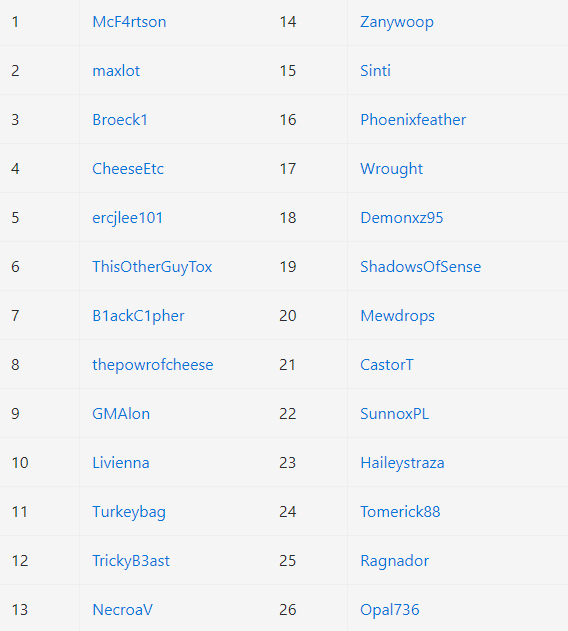Open the Sinti link
This screenshot has height=631, width=568.
click(375, 71)
